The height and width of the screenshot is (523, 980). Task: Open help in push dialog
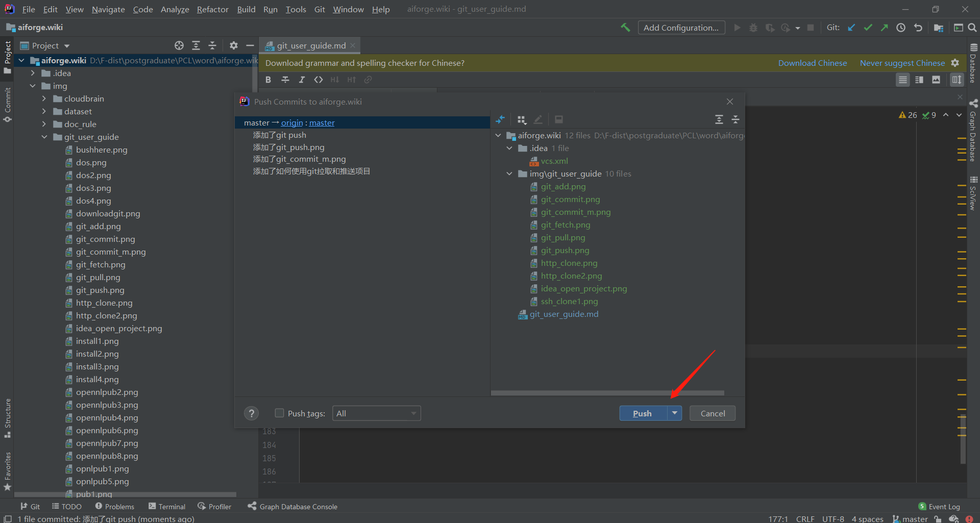click(x=251, y=413)
